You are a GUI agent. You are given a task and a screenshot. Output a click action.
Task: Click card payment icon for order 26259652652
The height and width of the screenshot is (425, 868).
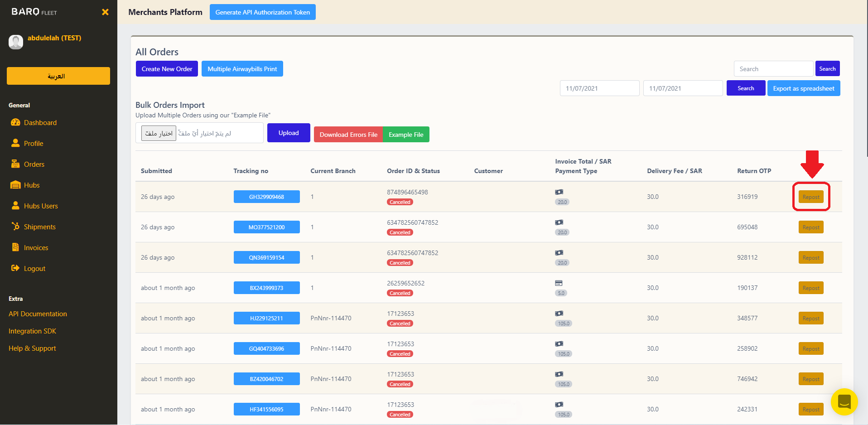(x=559, y=283)
